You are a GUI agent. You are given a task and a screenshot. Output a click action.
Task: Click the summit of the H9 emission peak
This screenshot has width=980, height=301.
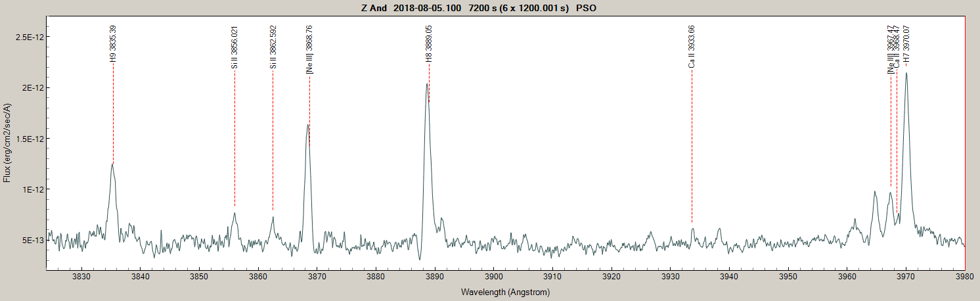[x=112, y=164]
